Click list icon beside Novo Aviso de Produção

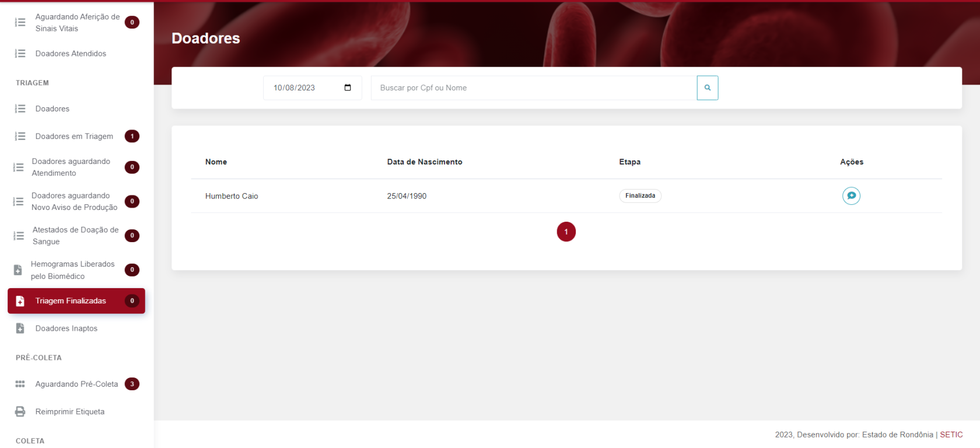tap(19, 201)
